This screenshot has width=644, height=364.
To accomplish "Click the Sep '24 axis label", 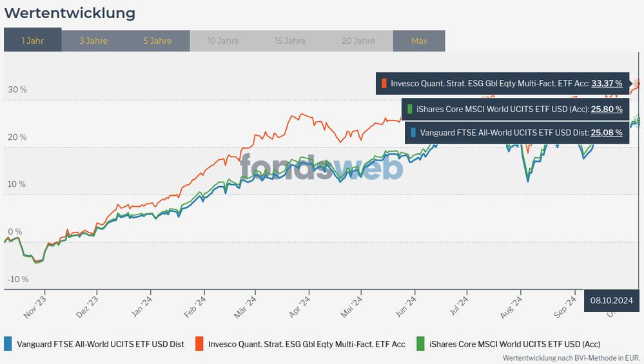I will pyautogui.click(x=565, y=307).
